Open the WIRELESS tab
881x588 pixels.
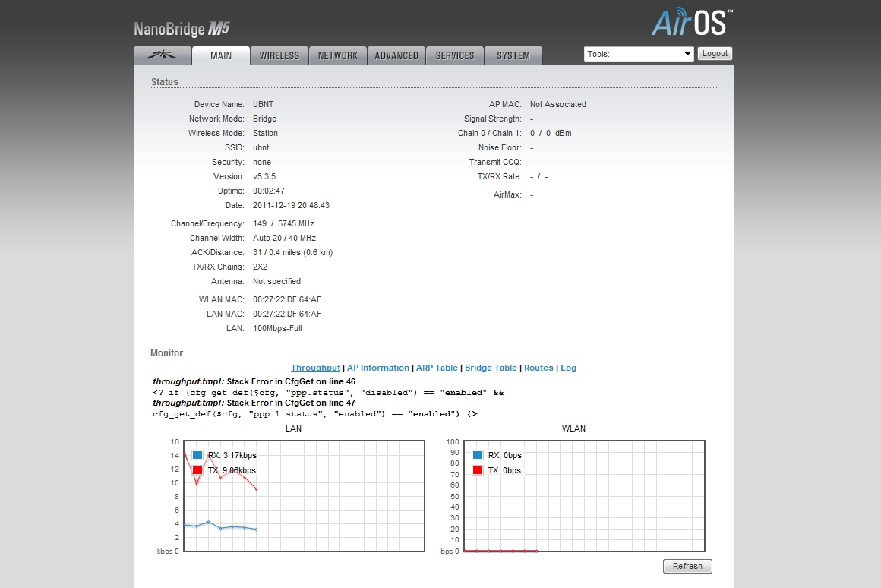pyautogui.click(x=279, y=55)
